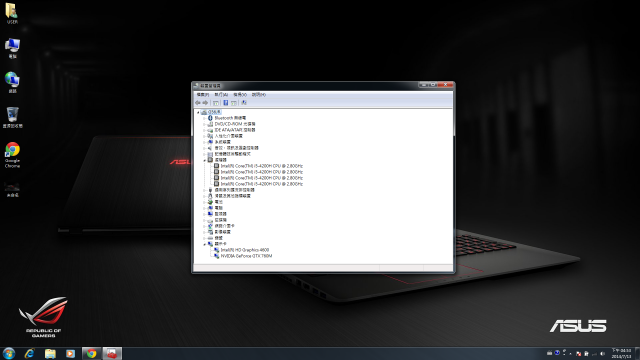640x360 pixels.
Task: Click the Action Center flag tray icon
Action: click(x=578, y=354)
